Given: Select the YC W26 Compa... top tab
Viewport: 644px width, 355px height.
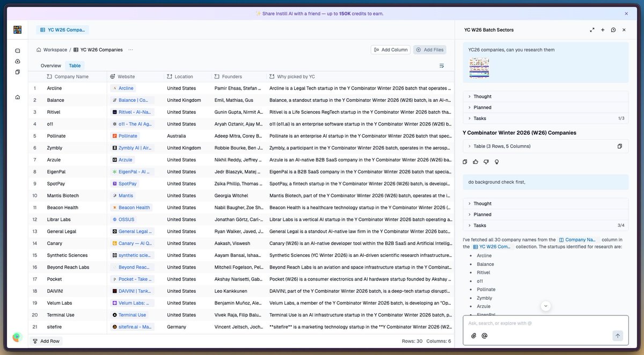Looking at the screenshot, I should click(63, 30).
